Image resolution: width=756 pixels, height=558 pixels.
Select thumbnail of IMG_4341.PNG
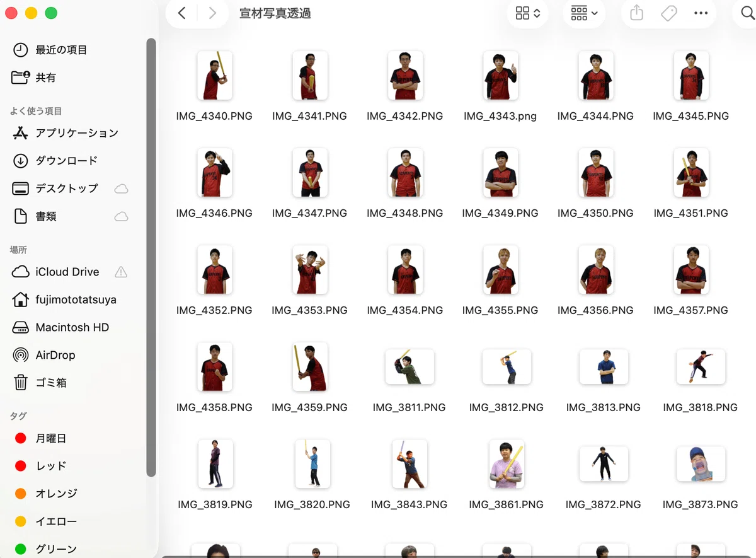pos(310,76)
